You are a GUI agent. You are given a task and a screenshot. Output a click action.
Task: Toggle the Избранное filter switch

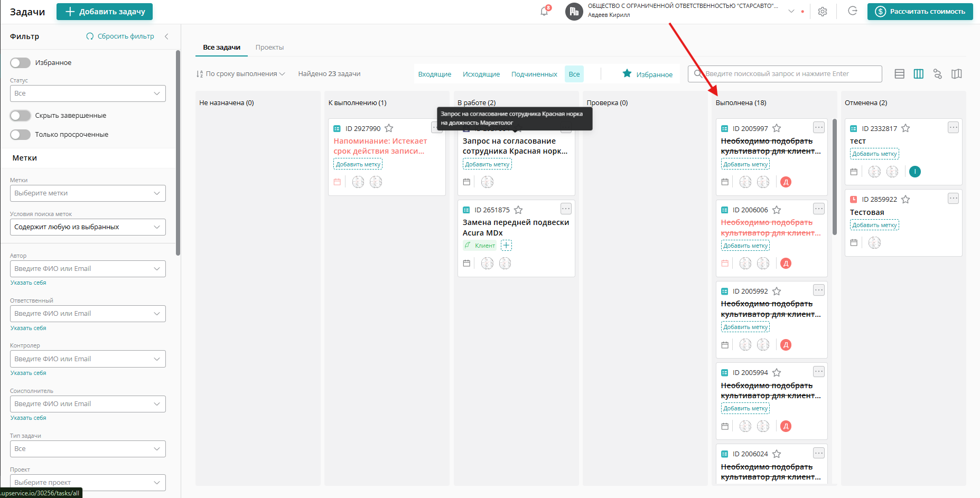(20, 63)
